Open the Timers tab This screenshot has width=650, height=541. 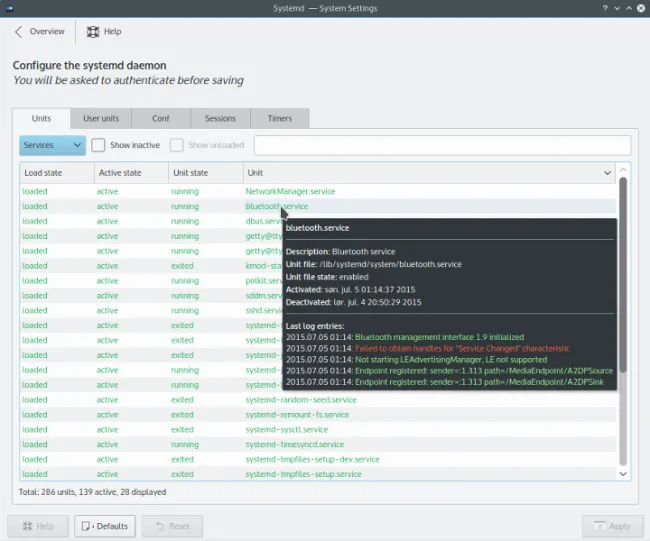click(279, 119)
